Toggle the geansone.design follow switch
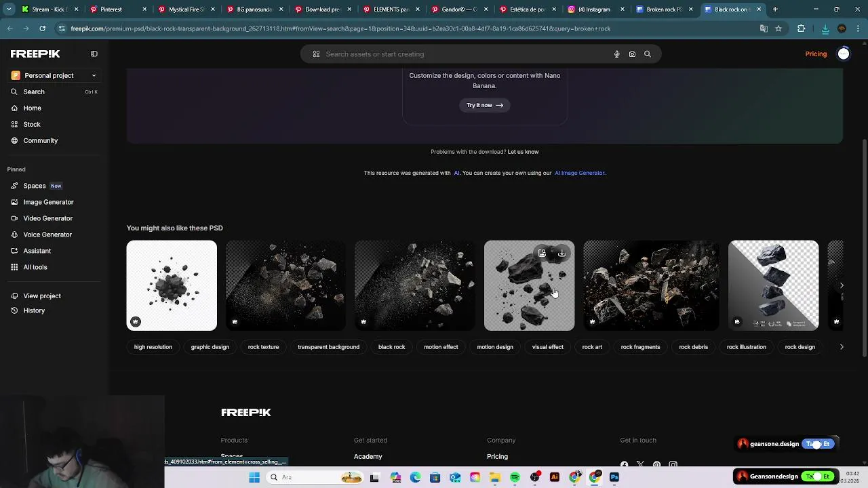 (x=818, y=444)
